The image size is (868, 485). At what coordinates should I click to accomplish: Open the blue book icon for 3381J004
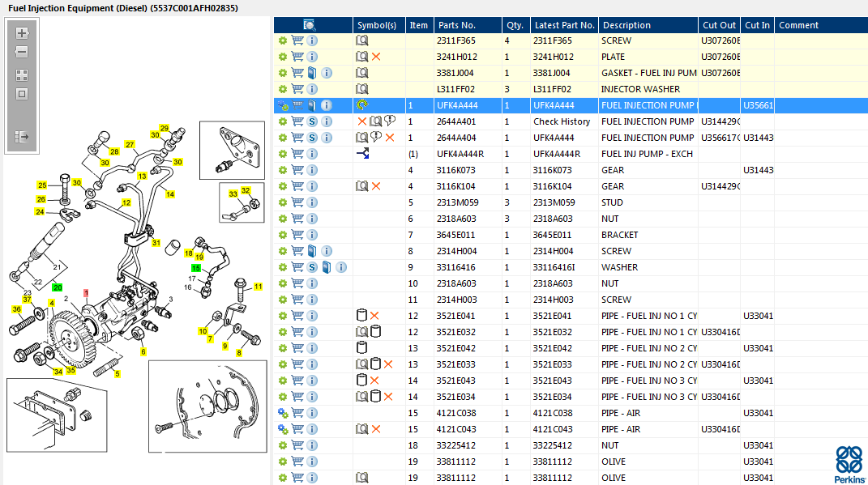[312, 73]
